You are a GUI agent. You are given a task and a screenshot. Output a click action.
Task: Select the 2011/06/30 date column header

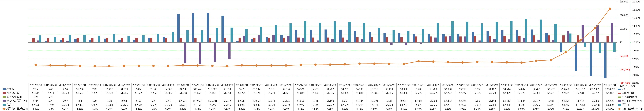[36, 85]
